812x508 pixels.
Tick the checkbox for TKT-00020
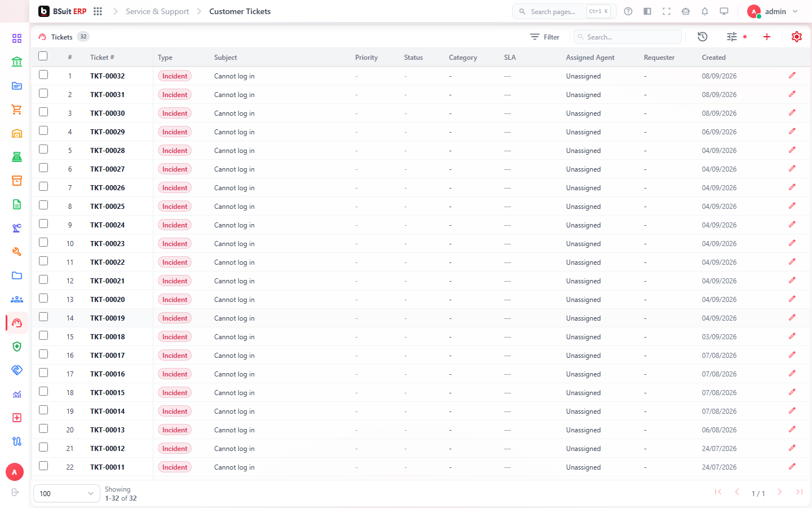coord(43,298)
